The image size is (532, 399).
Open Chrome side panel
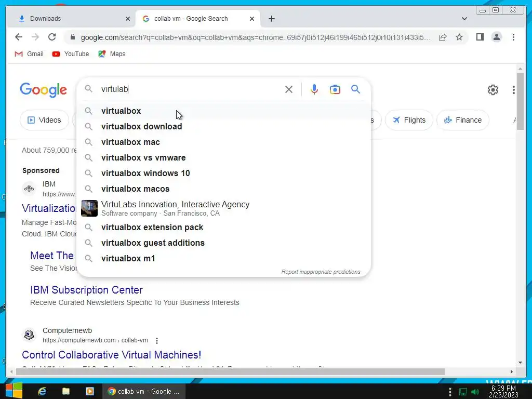point(480,37)
